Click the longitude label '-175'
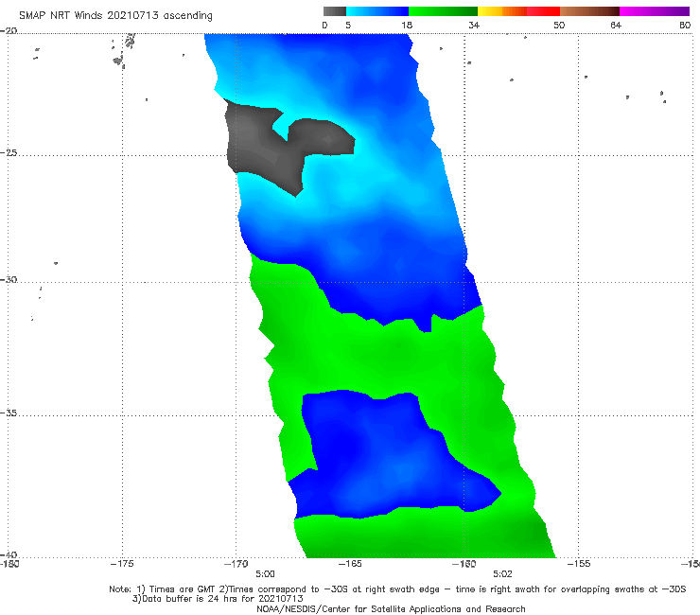This screenshot has height=615, width=700. (x=122, y=564)
